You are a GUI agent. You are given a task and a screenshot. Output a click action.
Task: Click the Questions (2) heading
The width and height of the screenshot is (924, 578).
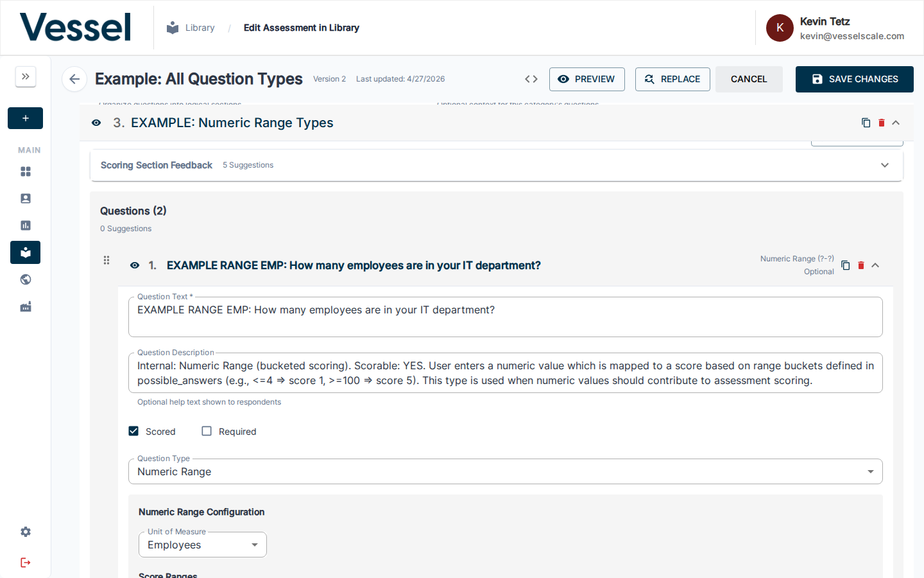pos(133,211)
